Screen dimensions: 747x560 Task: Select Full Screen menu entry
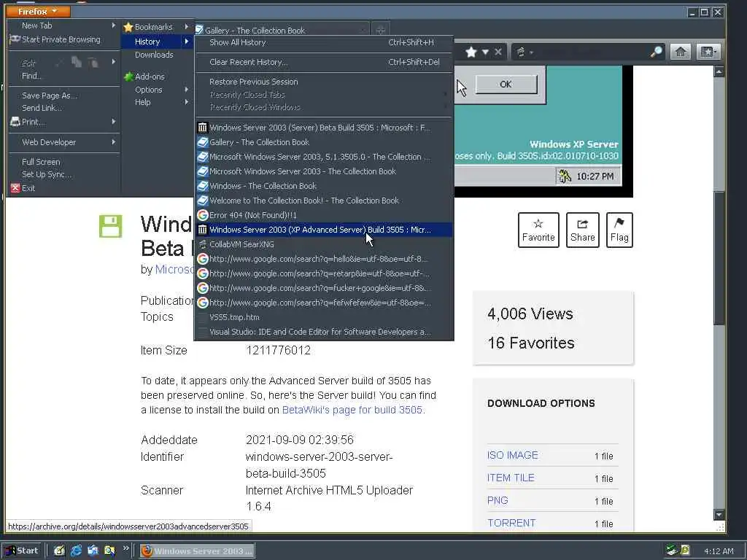tap(63, 162)
